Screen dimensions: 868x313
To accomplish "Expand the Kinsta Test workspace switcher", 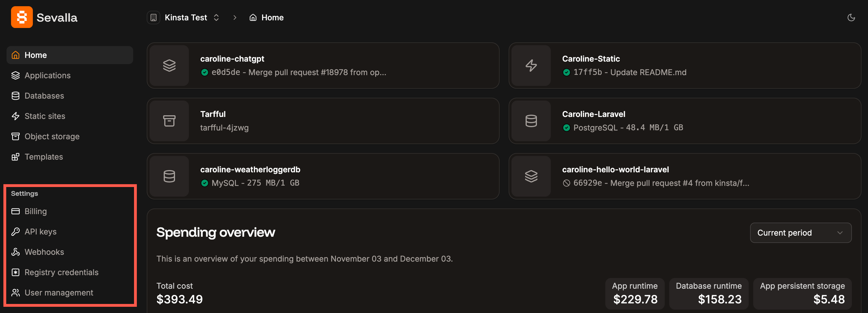I will click(216, 17).
